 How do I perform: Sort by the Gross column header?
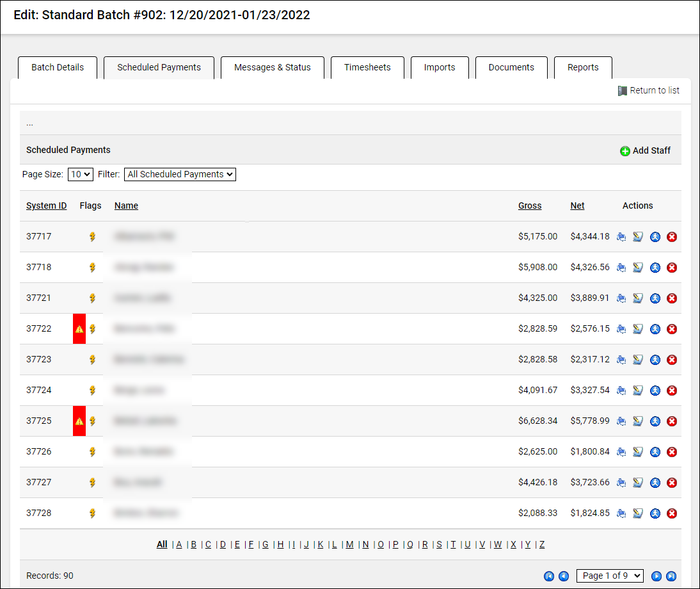pyautogui.click(x=530, y=206)
